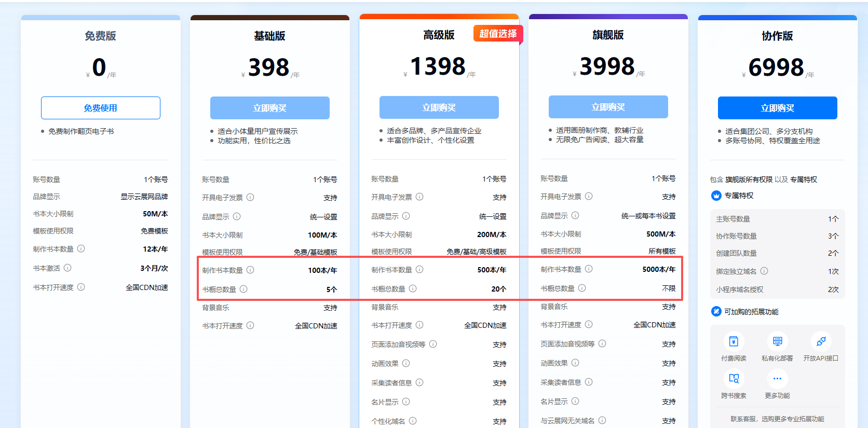Click the 跨书搜索 cross-book search icon
This screenshot has height=428, width=868.
[x=734, y=379]
